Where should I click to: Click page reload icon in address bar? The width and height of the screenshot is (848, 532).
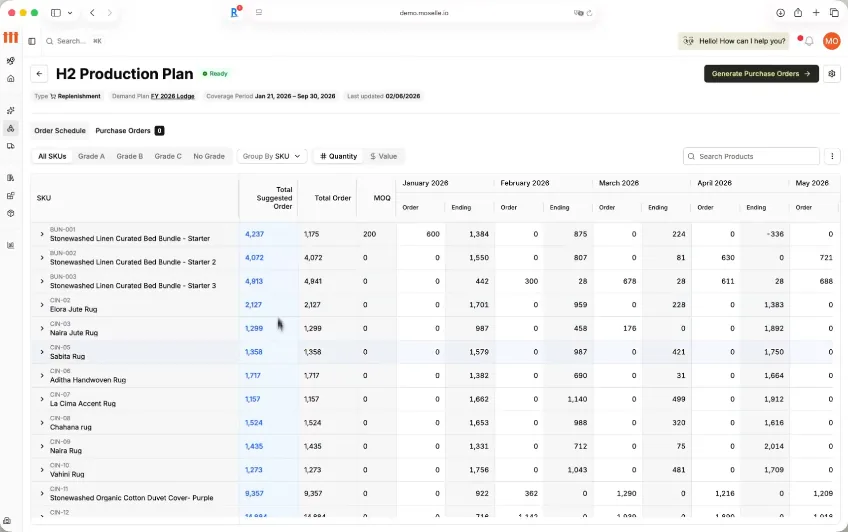click(589, 12)
